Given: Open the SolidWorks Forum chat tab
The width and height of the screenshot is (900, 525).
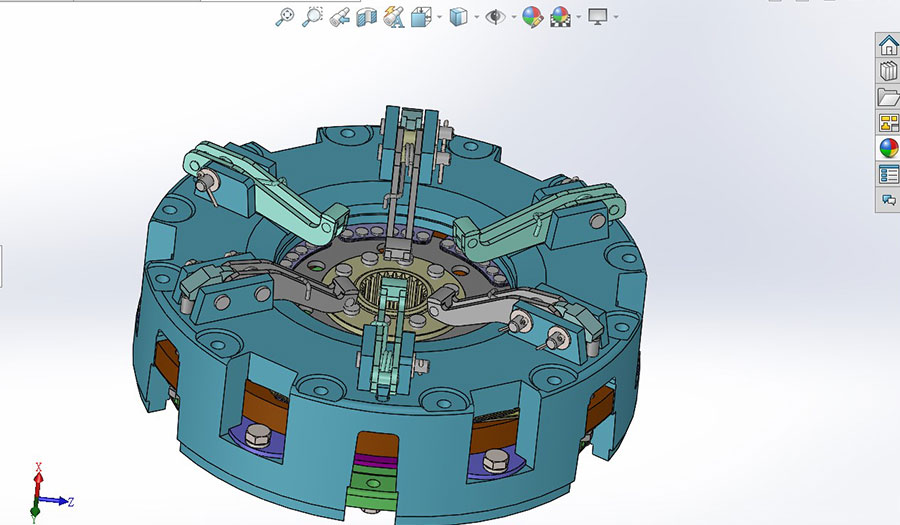Looking at the screenshot, I should [889, 200].
